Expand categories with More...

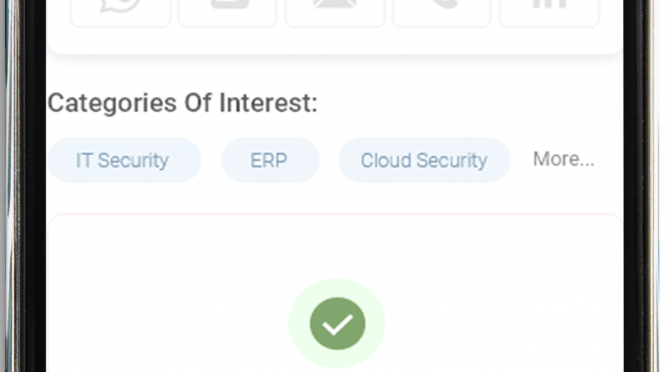coord(564,159)
